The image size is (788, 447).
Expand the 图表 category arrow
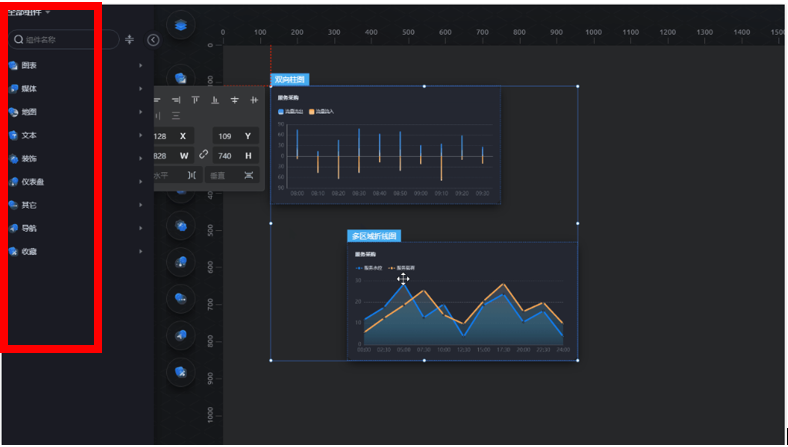[x=141, y=65]
